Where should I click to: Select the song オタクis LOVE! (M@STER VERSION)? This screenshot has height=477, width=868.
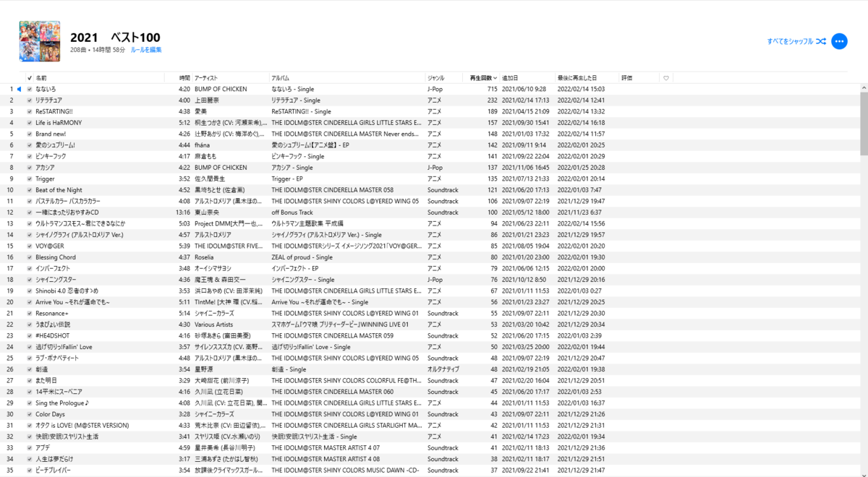pos(82,425)
